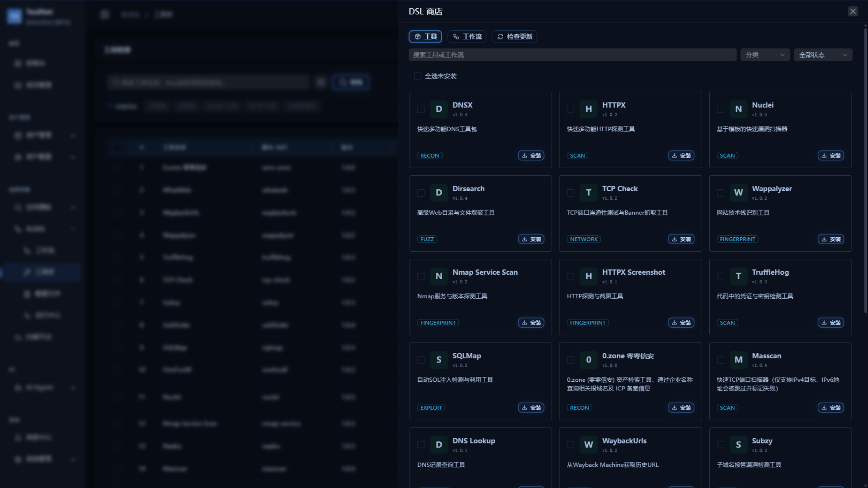Install the HTTPX tool
This screenshot has width=868, height=488.
coord(681,155)
